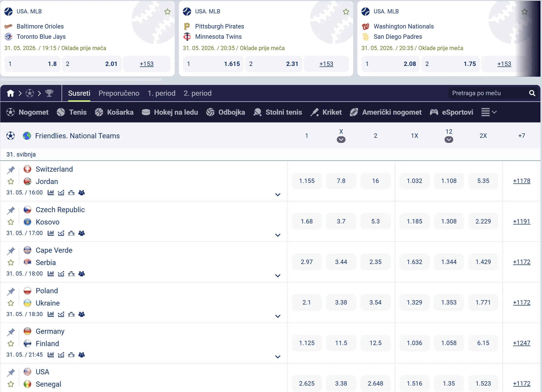
Task: Open the Friendlies. National Teams league title
Action: [x=77, y=136]
